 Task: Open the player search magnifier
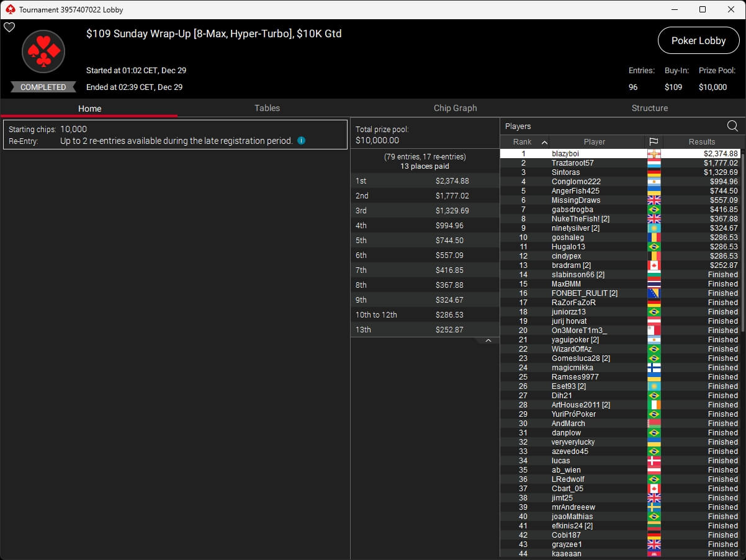click(x=732, y=126)
